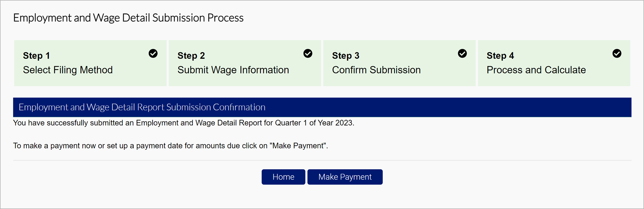This screenshot has width=644, height=209.
Task: Go to the Confirm Submission step
Action: tap(376, 70)
